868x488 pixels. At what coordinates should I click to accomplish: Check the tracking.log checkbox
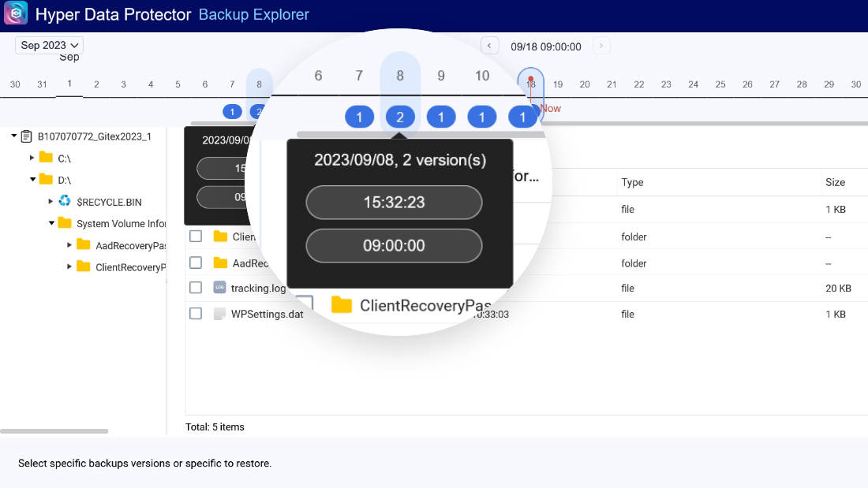coord(196,288)
